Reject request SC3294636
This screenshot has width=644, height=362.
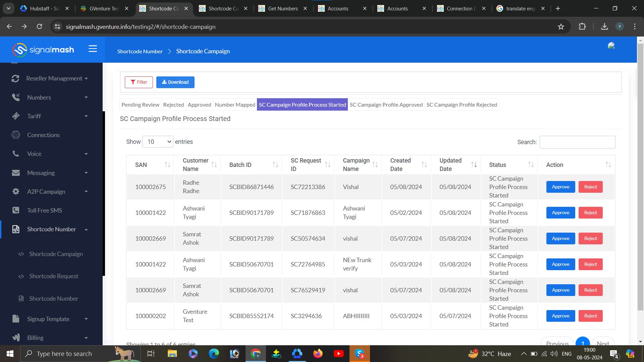[590, 316]
